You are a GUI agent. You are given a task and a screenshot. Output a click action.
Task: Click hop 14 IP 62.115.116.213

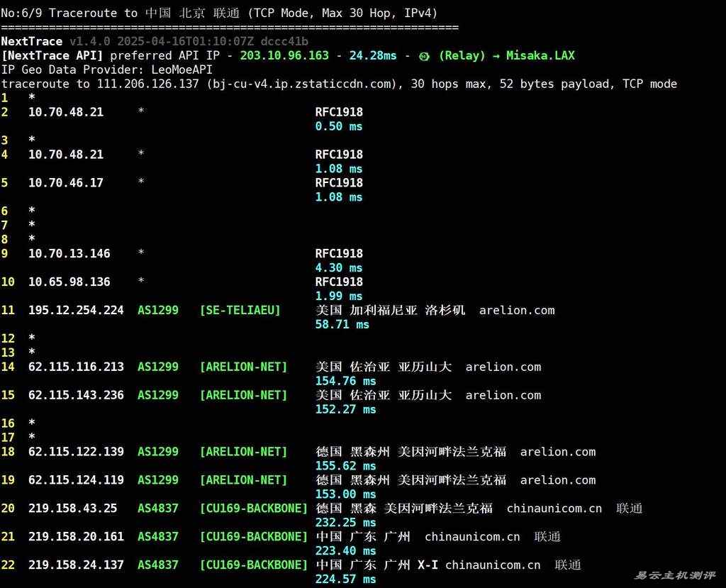76,367
